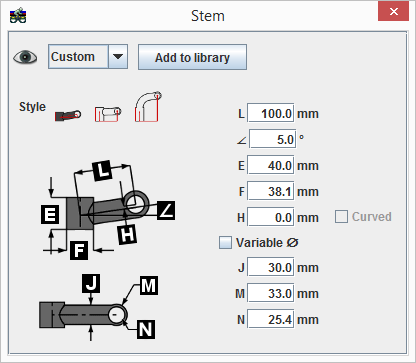Viewport: 416px width, 363px height.
Task: Click the J dimension input field
Action: click(271, 267)
